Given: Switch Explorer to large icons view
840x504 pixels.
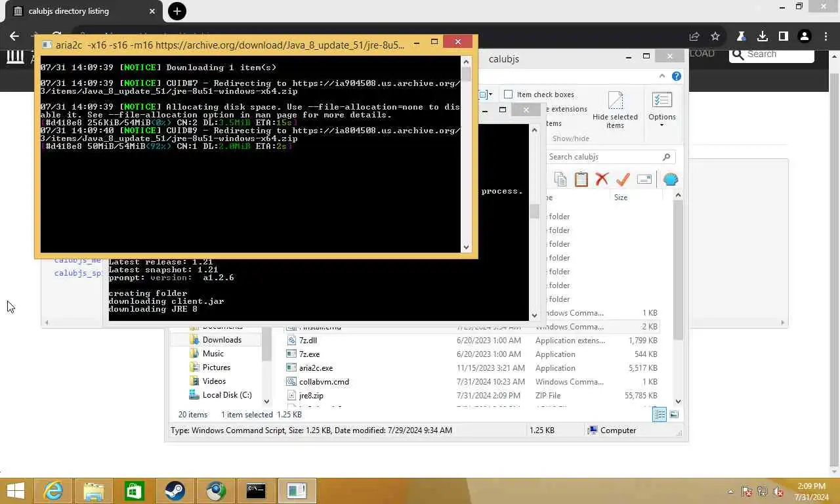Looking at the screenshot, I should tap(674, 414).
